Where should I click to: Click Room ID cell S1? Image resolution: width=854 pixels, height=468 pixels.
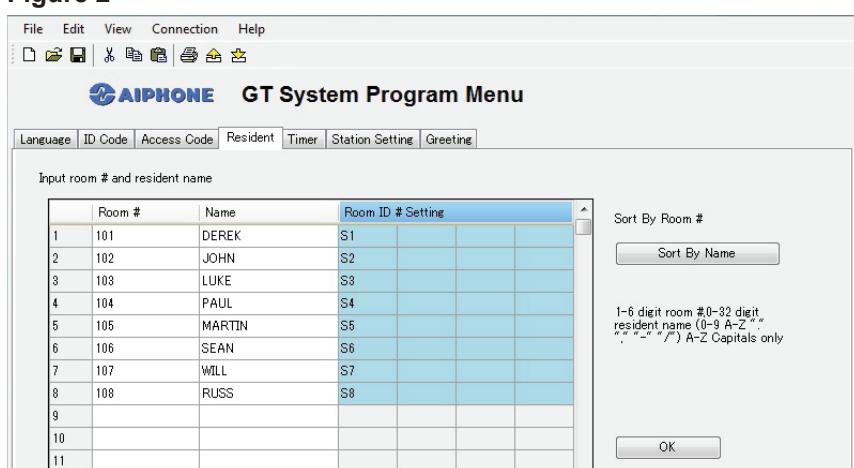pos(368,236)
